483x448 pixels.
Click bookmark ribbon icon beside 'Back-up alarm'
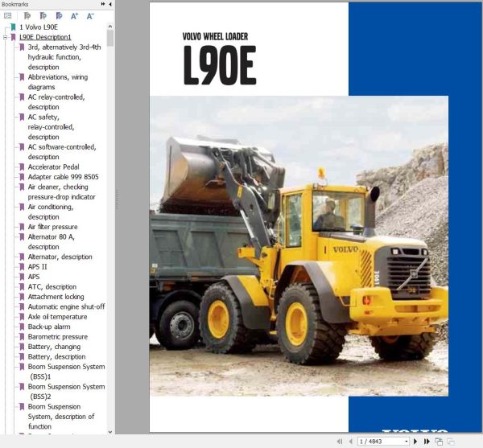pyautogui.click(x=22, y=327)
